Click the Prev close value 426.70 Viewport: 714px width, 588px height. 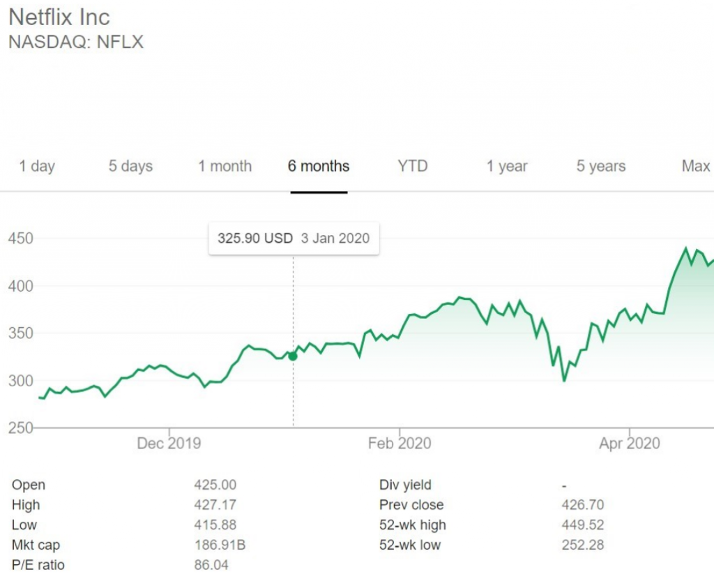tap(582, 505)
